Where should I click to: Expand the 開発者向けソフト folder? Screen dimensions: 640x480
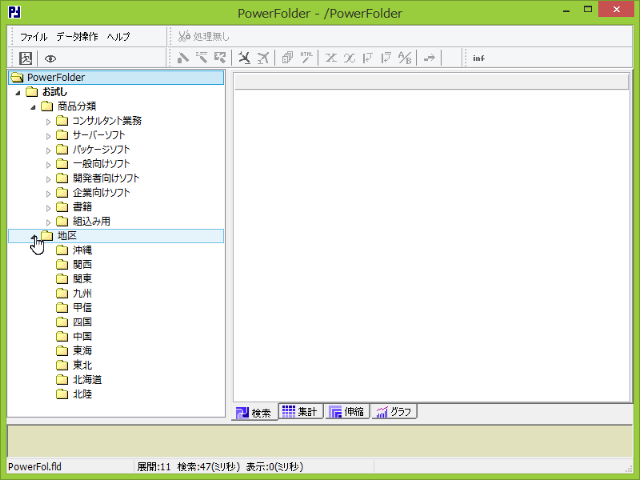[x=48, y=179]
